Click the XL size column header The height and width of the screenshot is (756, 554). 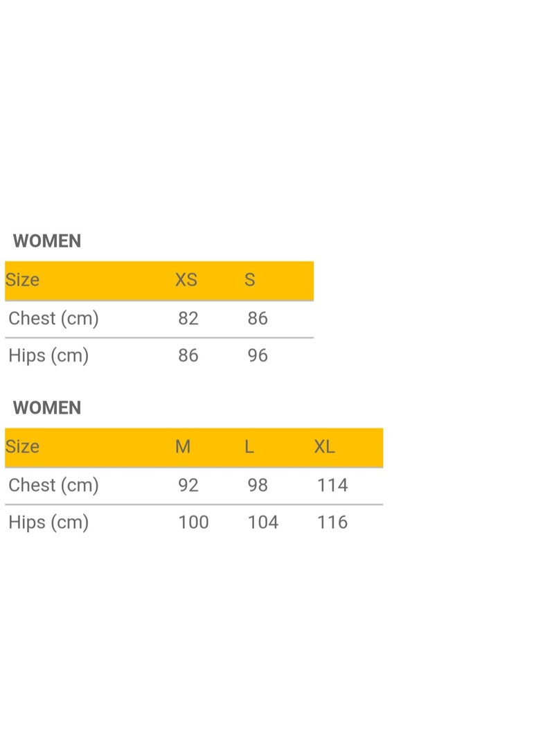click(x=324, y=446)
